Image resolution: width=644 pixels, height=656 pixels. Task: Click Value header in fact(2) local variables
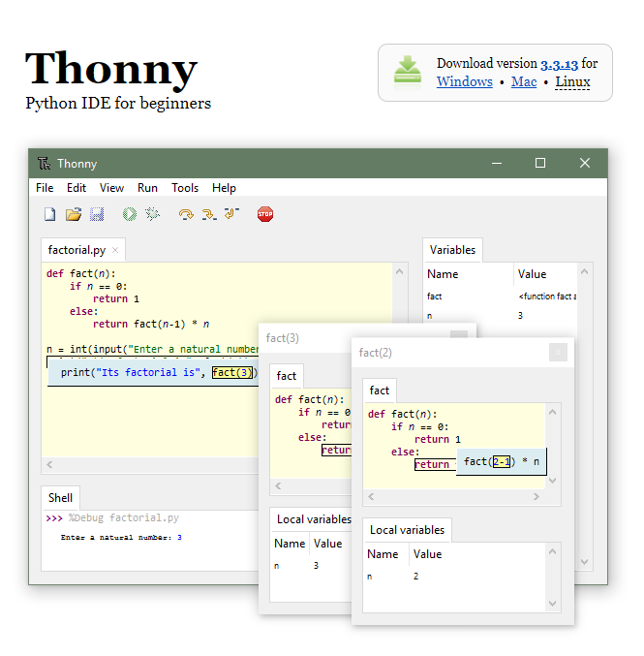pos(427,554)
